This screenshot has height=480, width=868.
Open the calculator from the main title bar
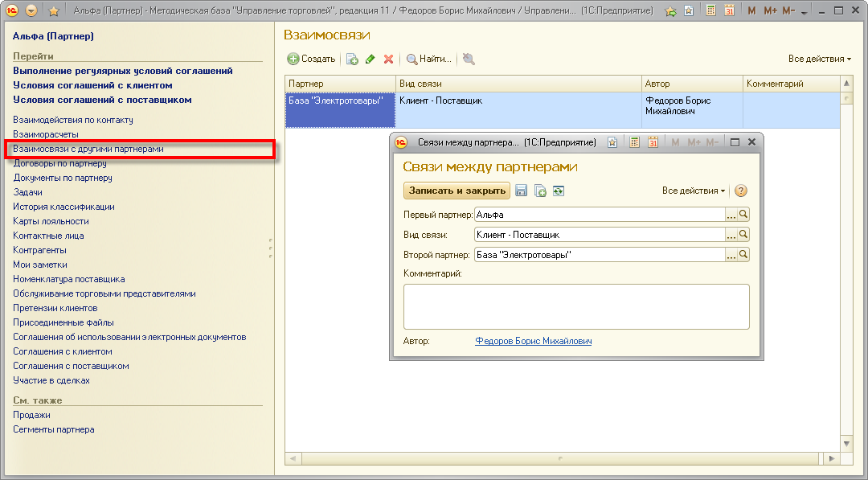click(710, 10)
